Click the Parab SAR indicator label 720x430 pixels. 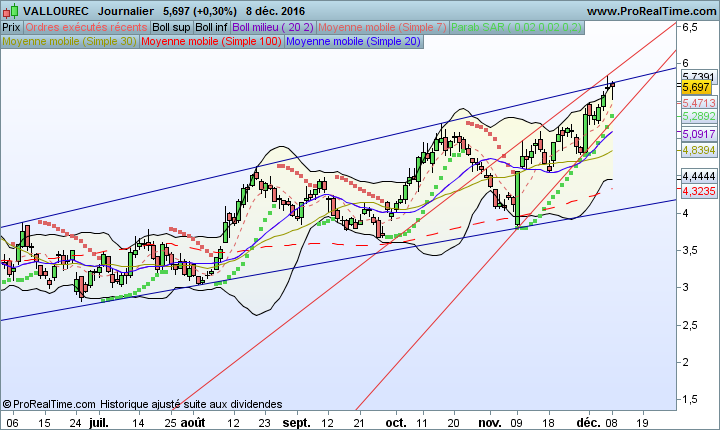pyautogui.click(x=517, y=28)
